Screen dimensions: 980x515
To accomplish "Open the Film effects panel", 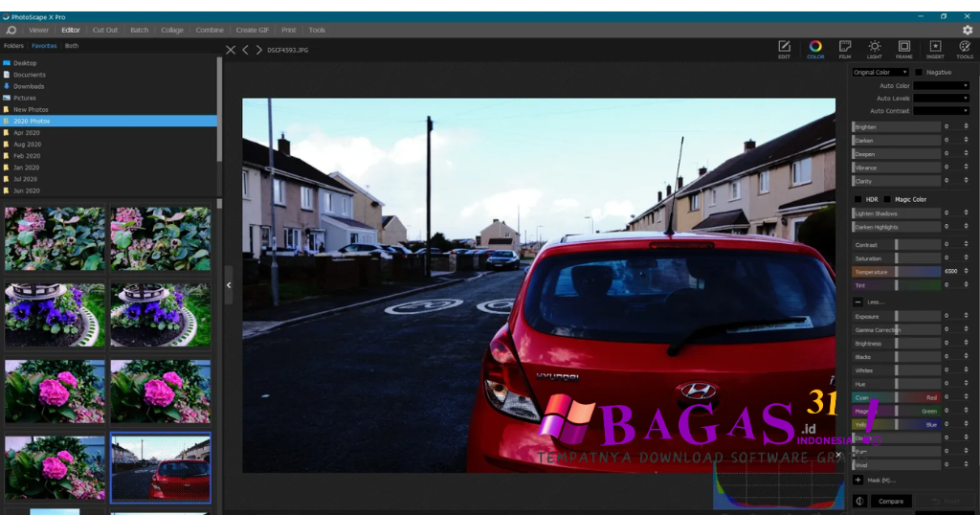I will (845, 49).
